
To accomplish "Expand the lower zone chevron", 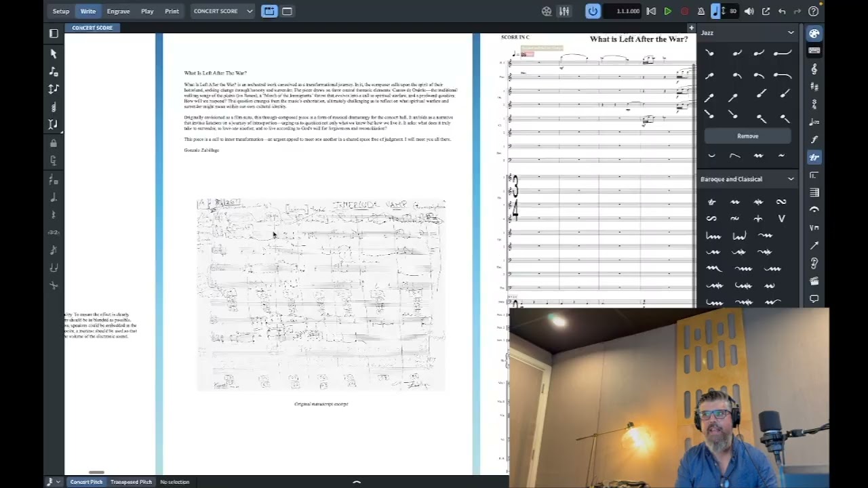I will click(357, 482).
